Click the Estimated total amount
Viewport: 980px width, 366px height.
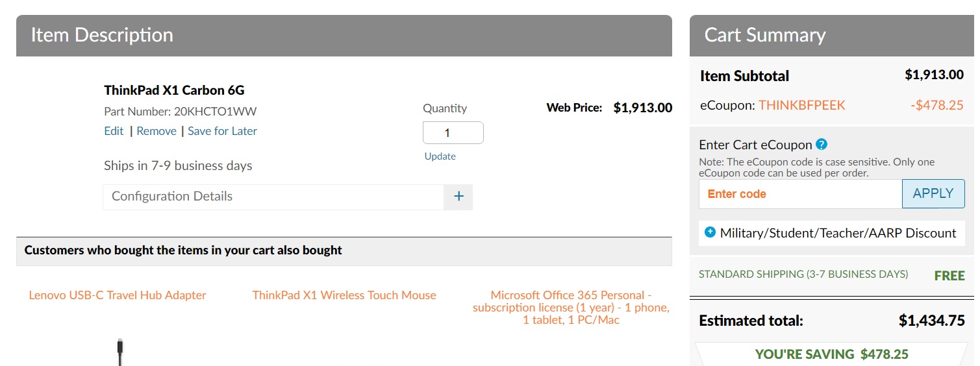point(931,321)
